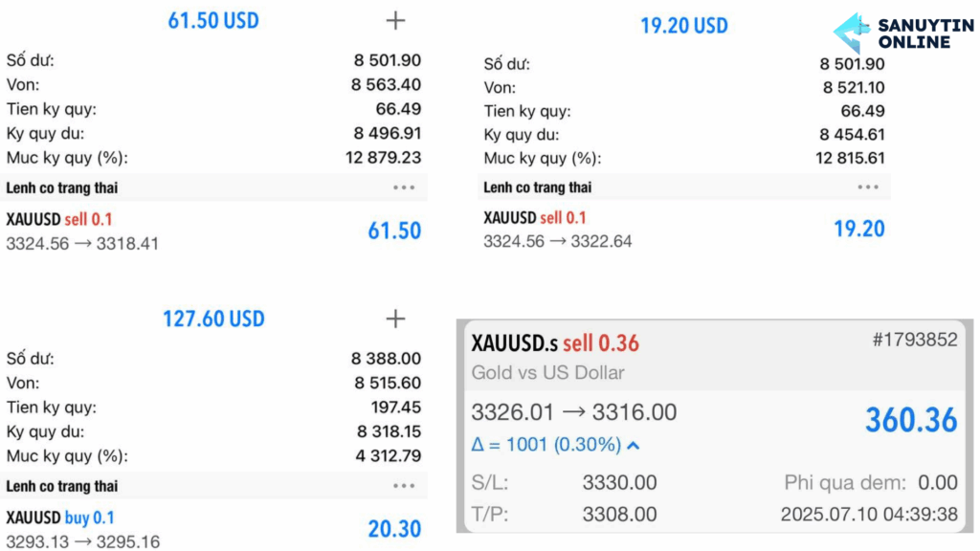
Task: Click the Sanuytin Online brand text
Action: click(925, 33)
